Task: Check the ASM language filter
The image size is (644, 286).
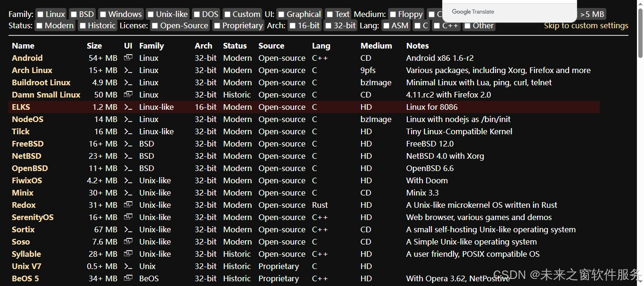Action: click(x=386, y=26)
